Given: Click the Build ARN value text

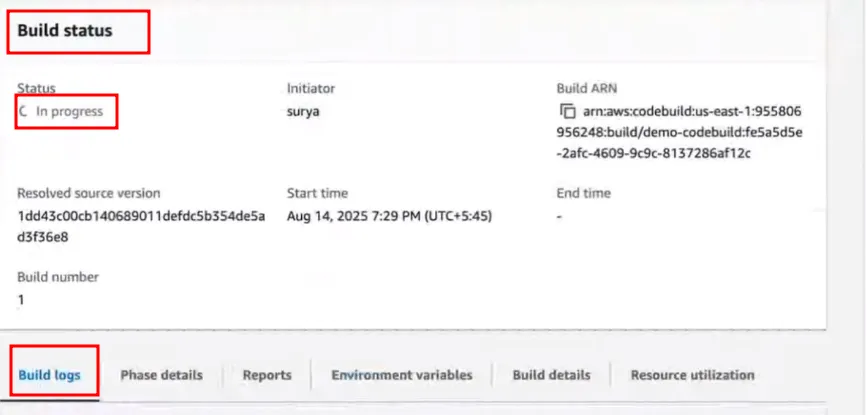Looking at the screenshot, I should pyautogui.click(x=680, y=133).
